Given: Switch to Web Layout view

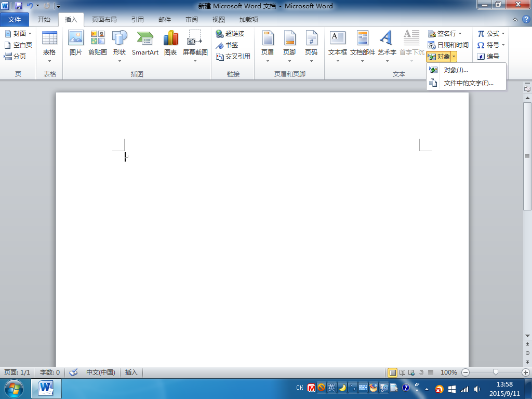Looking at the screenshot, I should click(x=411, y=373).
